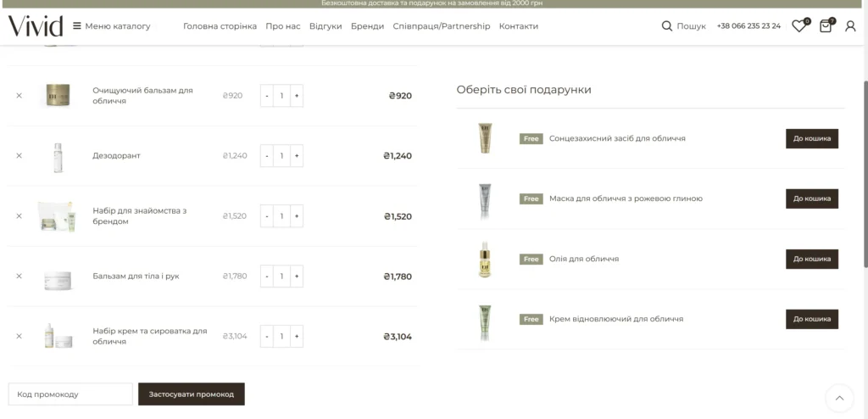Click the scroll-to-top arrow button
868x419 pixels.
pos(839,398)
